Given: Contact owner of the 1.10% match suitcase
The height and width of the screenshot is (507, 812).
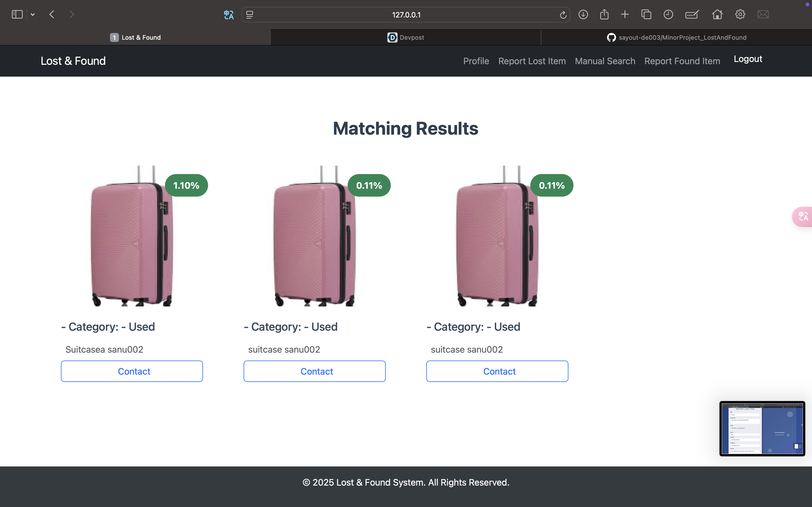Looking at the screenshot, I should [x=132, y=371].
